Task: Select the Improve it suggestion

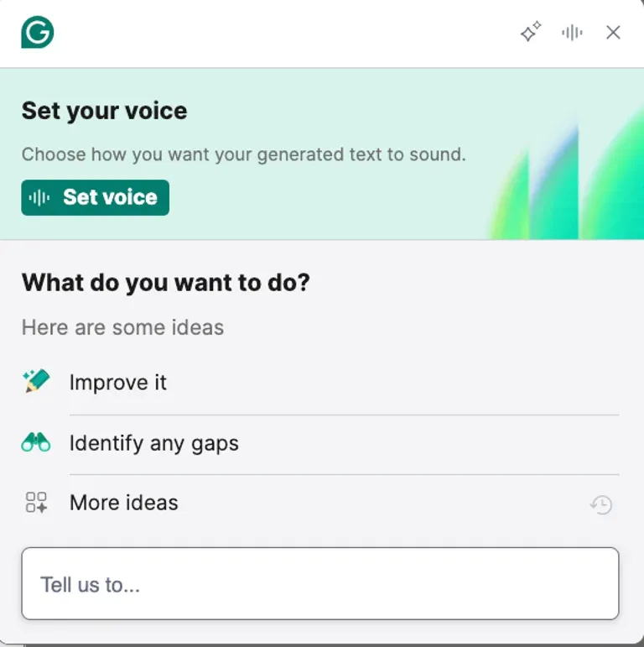Action: (x=118, y=383)
